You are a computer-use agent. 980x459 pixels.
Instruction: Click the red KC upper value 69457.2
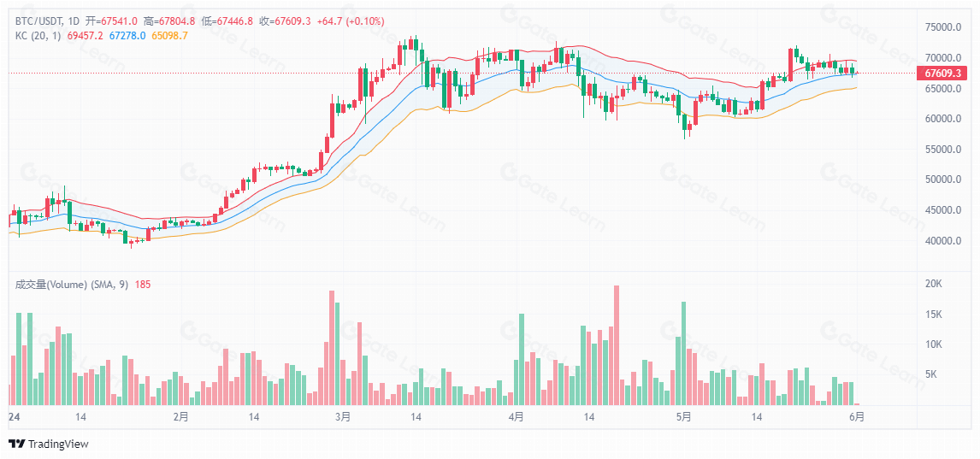[x=85, y=35]
